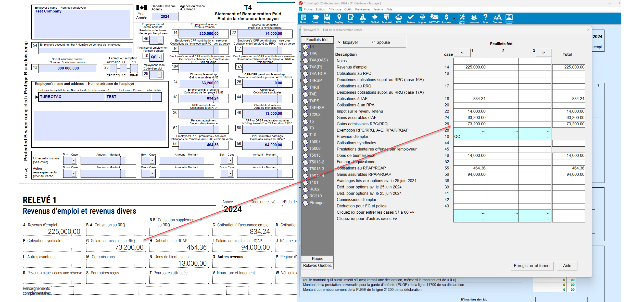Open Conseils fiscaux en direct icon
This screenshot has width=644, height=302.
[x=509, y=19]
